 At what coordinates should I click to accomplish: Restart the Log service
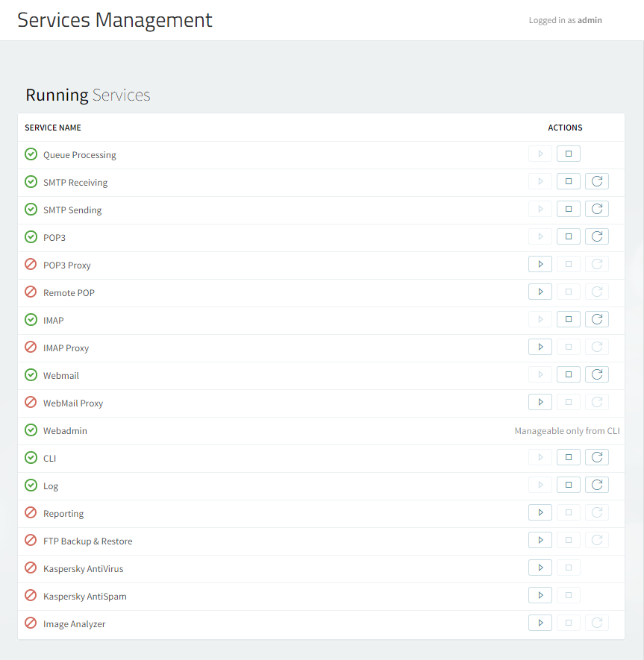(596, 485)
